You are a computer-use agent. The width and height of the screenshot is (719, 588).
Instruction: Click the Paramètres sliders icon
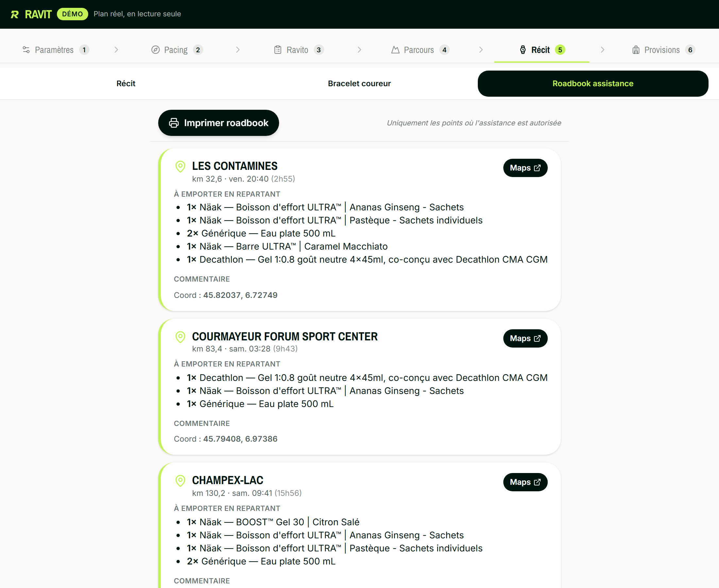click(x=26, y=50)
